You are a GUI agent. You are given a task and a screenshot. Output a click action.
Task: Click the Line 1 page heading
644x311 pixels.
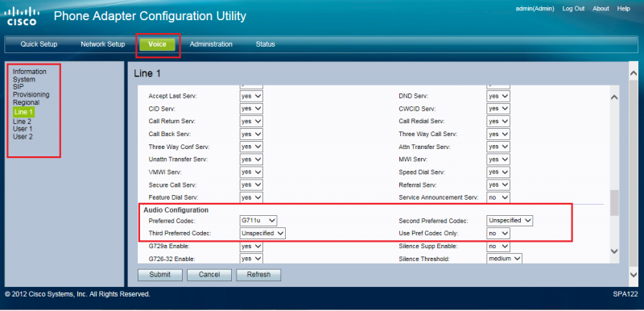(x=147, y=74)
